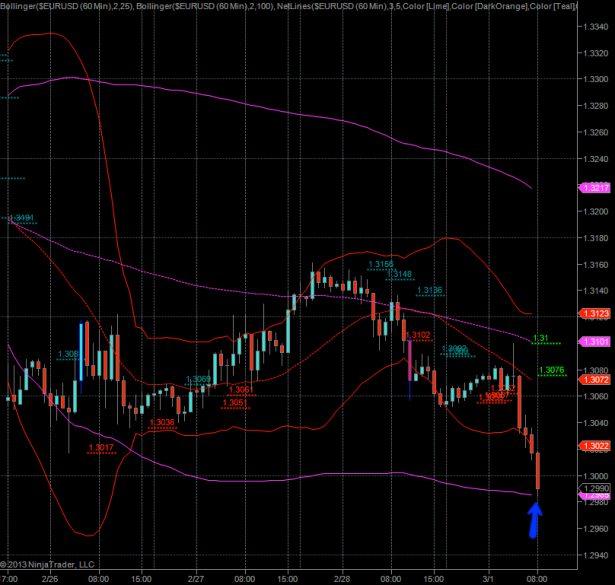The height and width of the screenshot is (585, 615).
Task: Click the 1.2990 current price marker
Action: click(x=594, y=488)
